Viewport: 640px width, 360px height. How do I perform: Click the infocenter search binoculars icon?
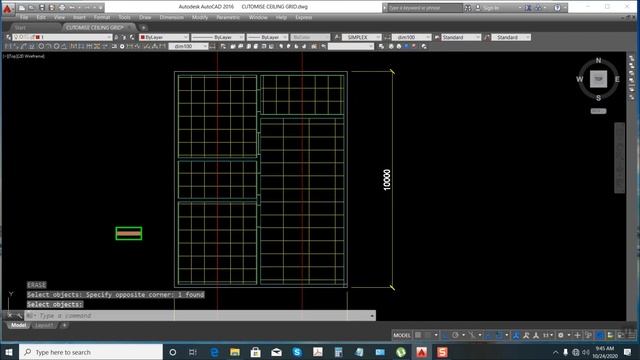(468, 8)
